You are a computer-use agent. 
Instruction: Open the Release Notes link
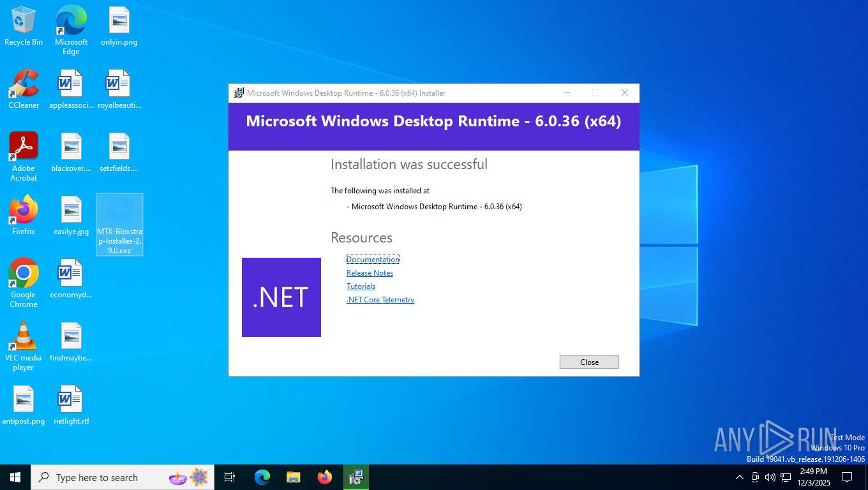[x=370, y=273]
